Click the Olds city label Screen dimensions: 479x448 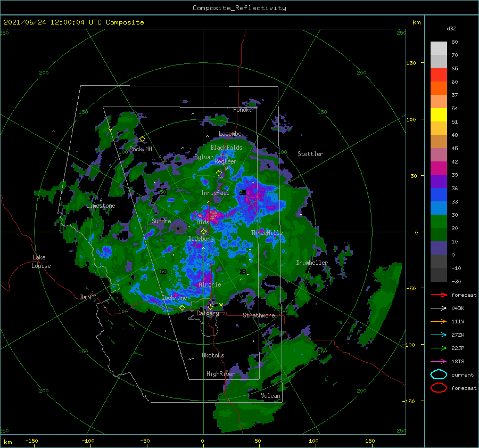click(203, 222)
